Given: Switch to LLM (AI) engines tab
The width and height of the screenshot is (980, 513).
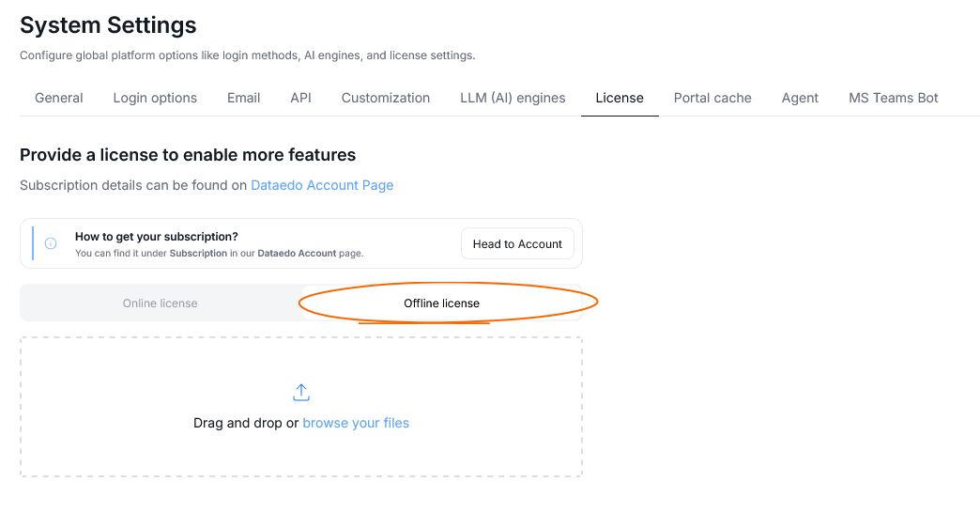Looking at the screenshot, I should tap(513, 99).
